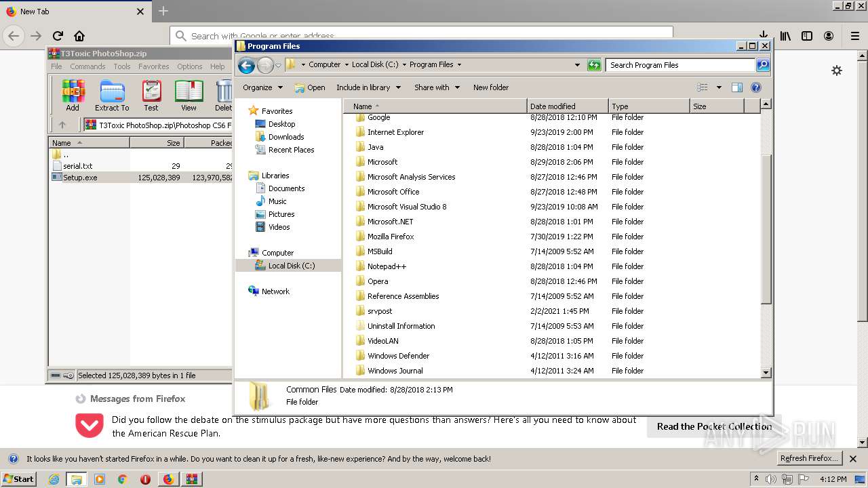Open the Share with dropdown
The image size is (868, 488).
pos(437,87)
